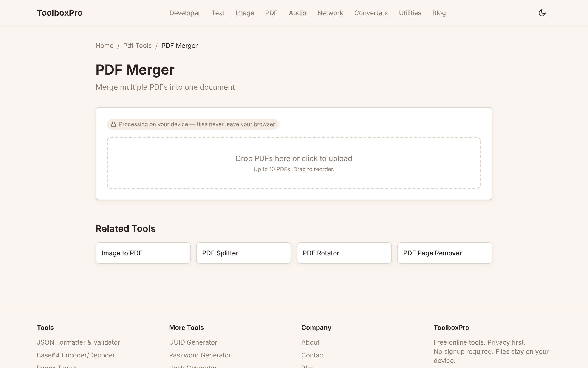
Task: Click the Home breadcrumb link
Action: pos(105,46)
